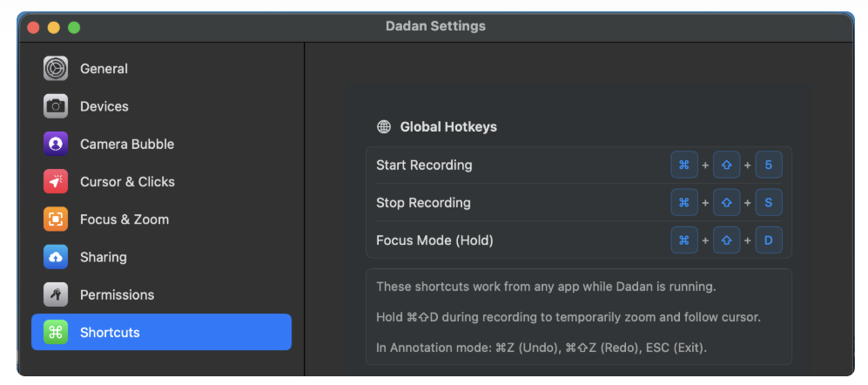
Task: Open Devices settings section
Action: (x=161, y=106)
